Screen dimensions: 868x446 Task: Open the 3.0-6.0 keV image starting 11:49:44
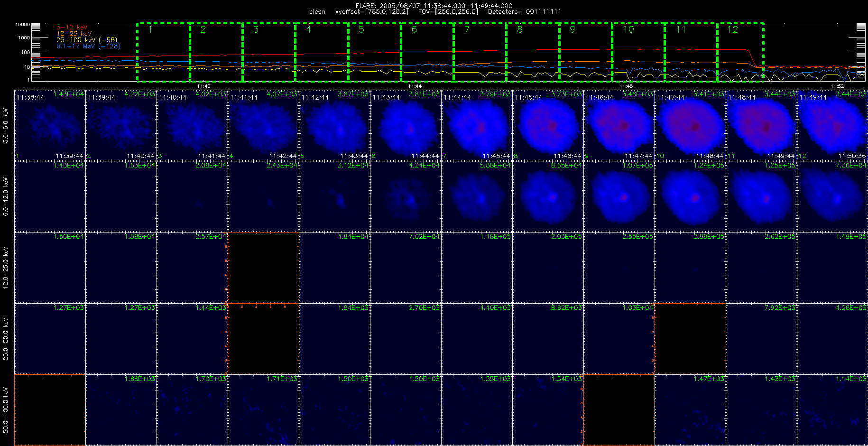(x=832, y=125)
